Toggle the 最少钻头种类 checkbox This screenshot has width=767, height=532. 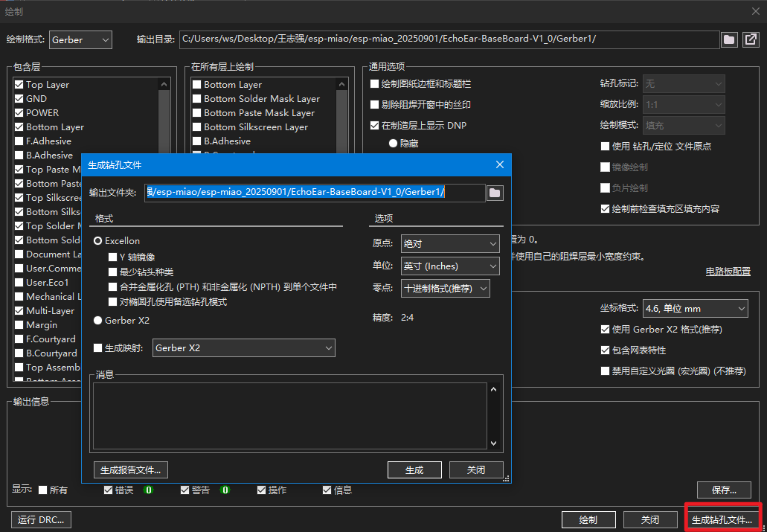pyautogui.click(x=113, y=272)
